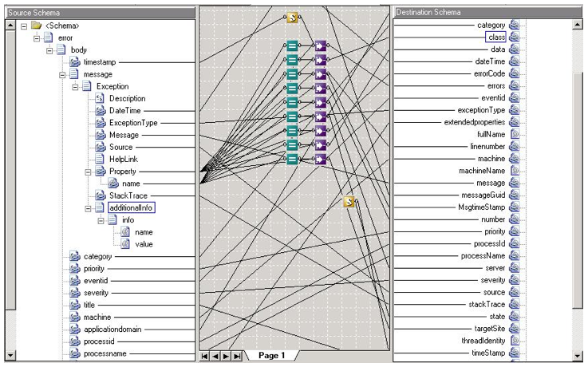Go to the last grid page
This screenshot has height=367, width=588.
pyautogui.click(x=237, y=356)
